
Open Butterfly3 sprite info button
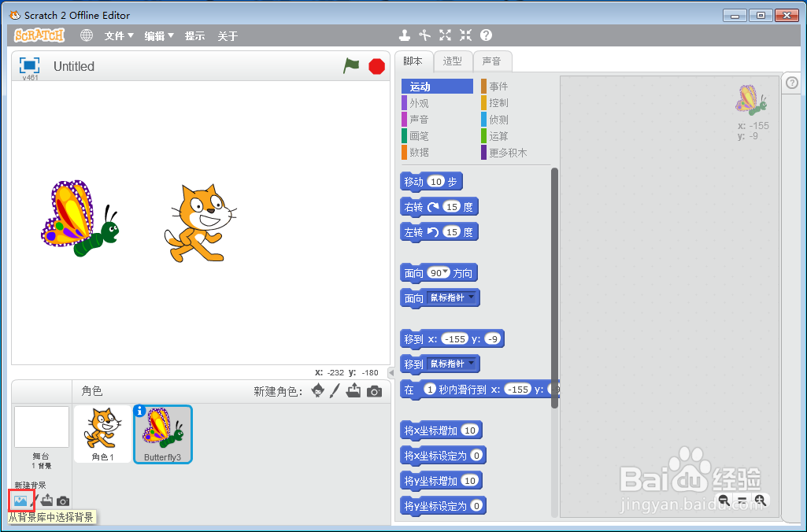(x=139, y=411)
